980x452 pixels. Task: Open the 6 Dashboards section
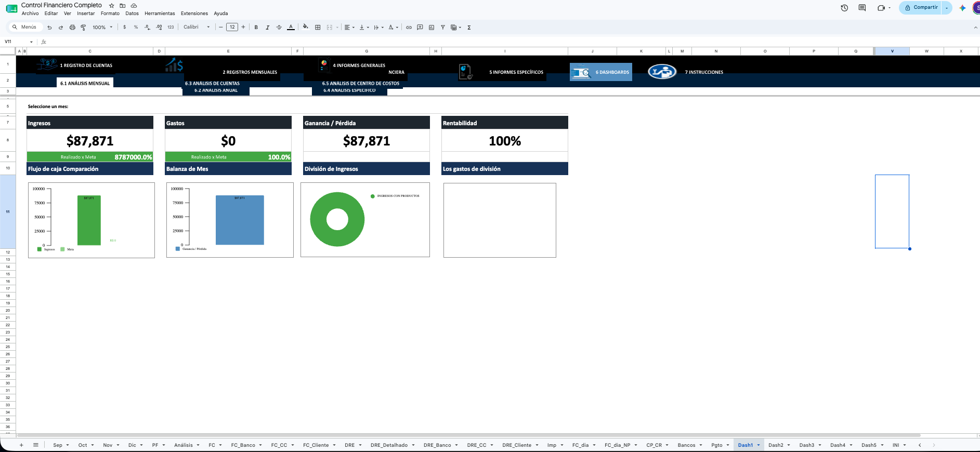pyautogui.click(x=601, y=72)
